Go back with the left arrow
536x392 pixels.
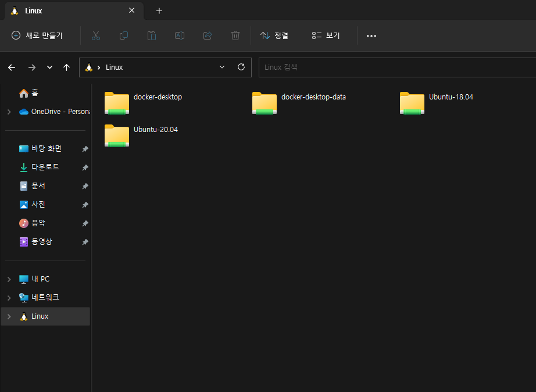12,67
